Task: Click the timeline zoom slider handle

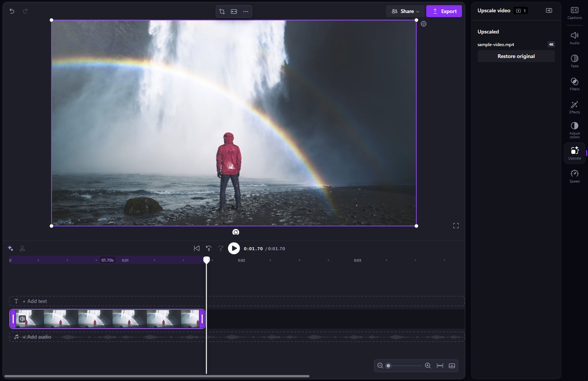Action: [388, 366]
